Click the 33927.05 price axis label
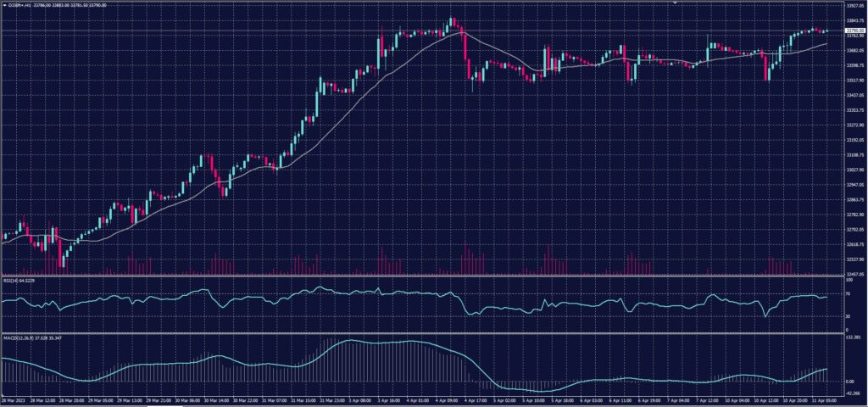The height and width of the screenshot is (407, 868). [854, 5]
